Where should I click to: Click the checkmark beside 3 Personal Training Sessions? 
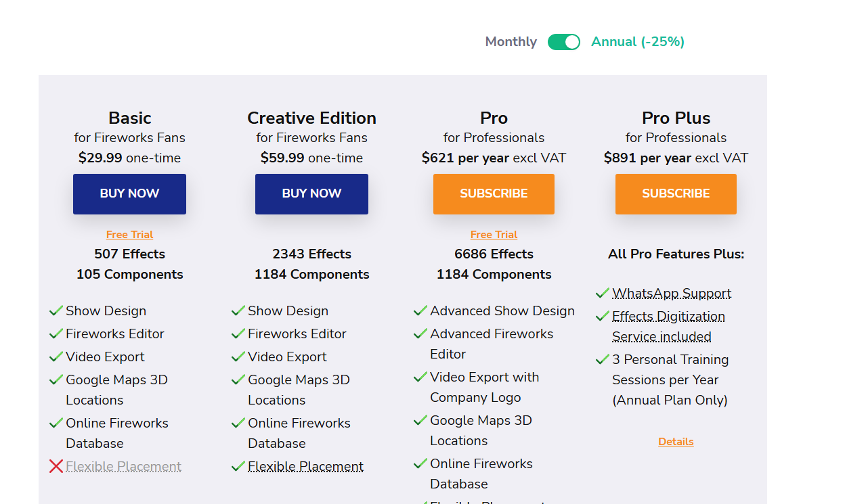[603, 359]
